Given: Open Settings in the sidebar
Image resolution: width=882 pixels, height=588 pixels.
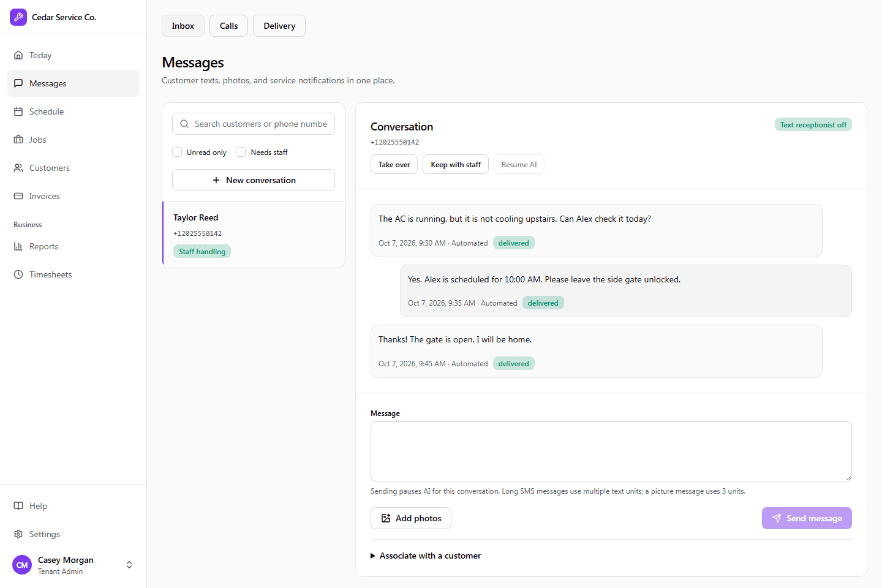Looking at the screenshot, I should [73, 534].
